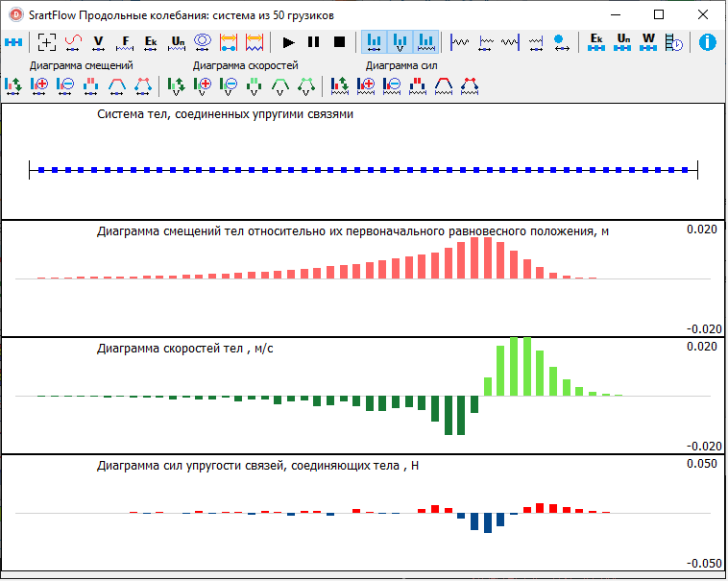Click the V velocity graph icon
The height and width of the screenshot is (581, 728).
(x=98, y=42)
